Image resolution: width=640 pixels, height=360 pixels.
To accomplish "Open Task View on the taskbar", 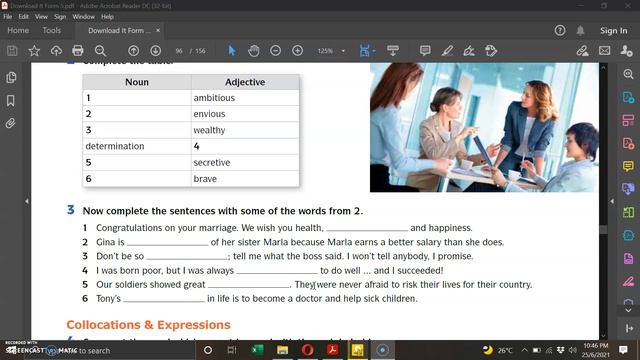I will click(x=232, y=350).
